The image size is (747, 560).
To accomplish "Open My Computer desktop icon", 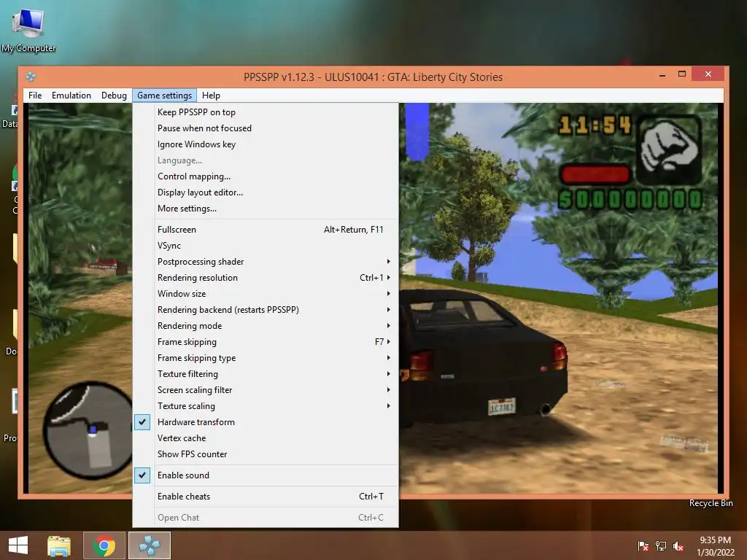I will [28, 29].
